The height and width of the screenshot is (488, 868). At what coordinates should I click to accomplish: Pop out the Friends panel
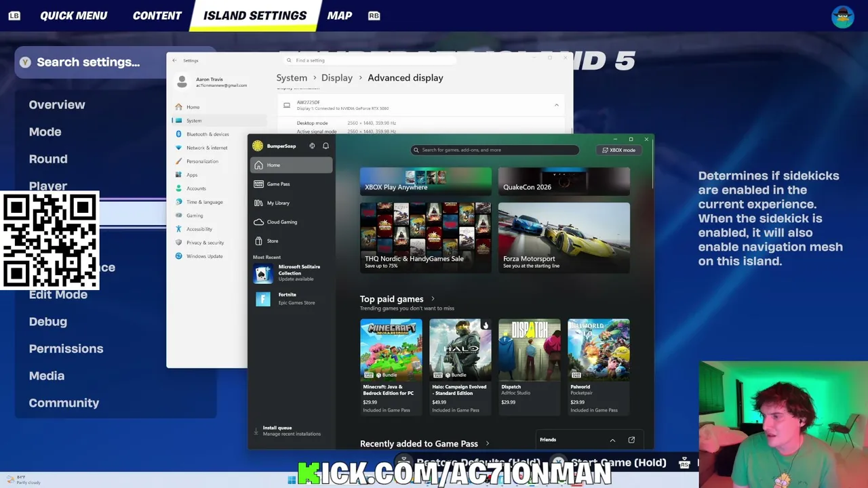[631, 440]
